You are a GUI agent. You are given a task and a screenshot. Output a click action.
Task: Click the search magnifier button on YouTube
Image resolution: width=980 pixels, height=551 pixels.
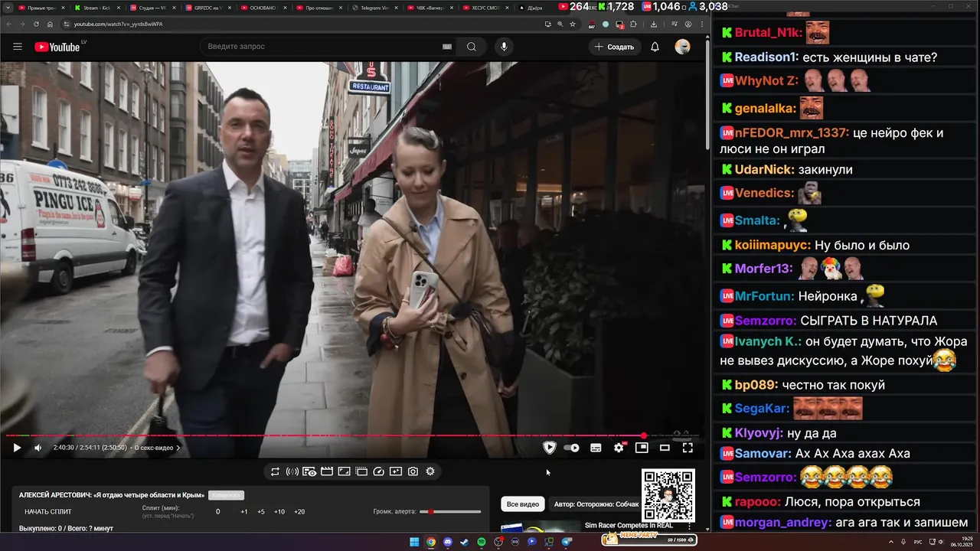472,47
